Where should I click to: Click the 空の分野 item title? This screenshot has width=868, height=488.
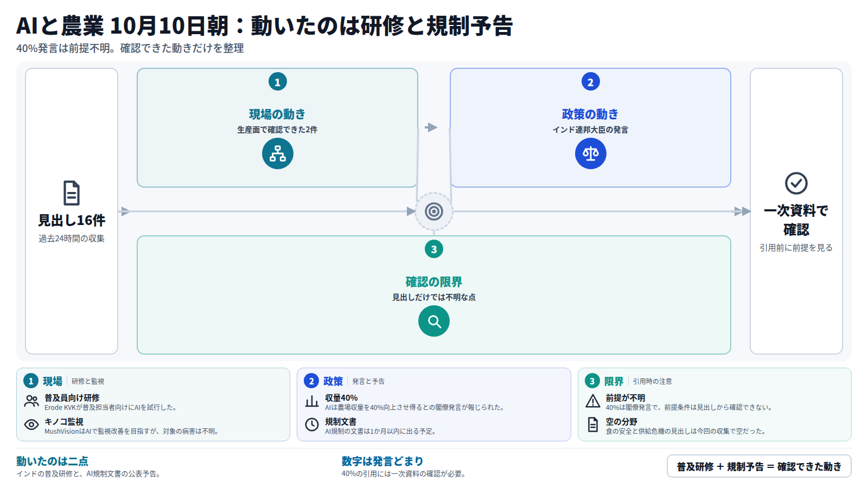click(622, 422)
